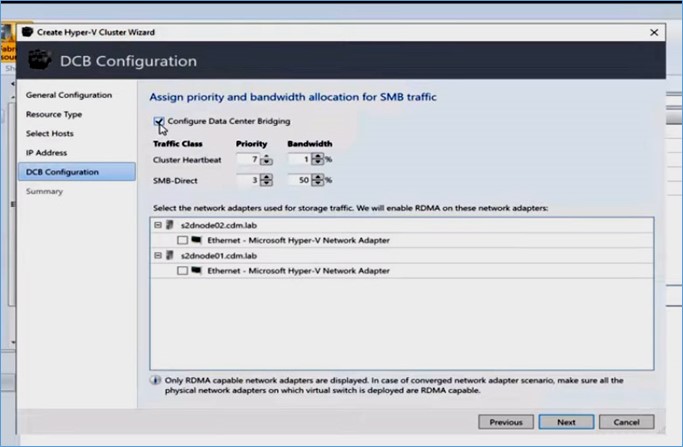Click the server icon beside s2dnode01.cdm.lab

point(170,256)
